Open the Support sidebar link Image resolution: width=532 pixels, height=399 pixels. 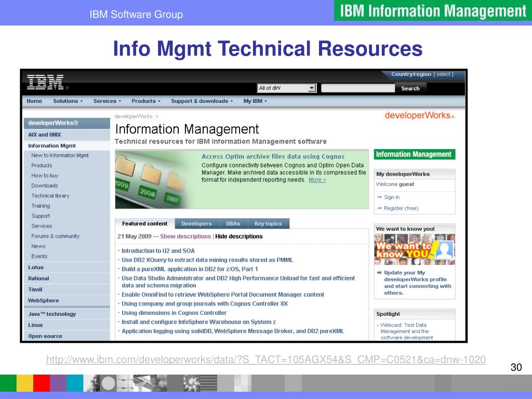[x=41, y=216]
